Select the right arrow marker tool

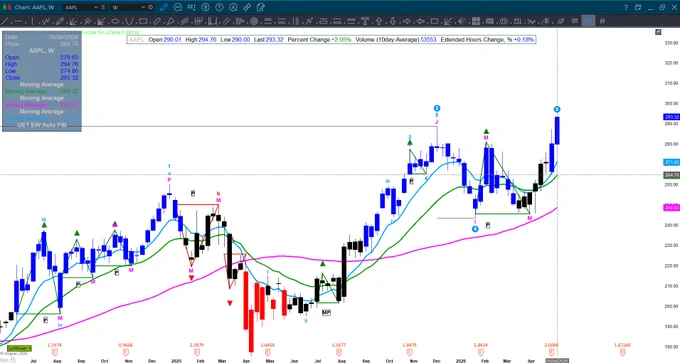pos(407,21)
